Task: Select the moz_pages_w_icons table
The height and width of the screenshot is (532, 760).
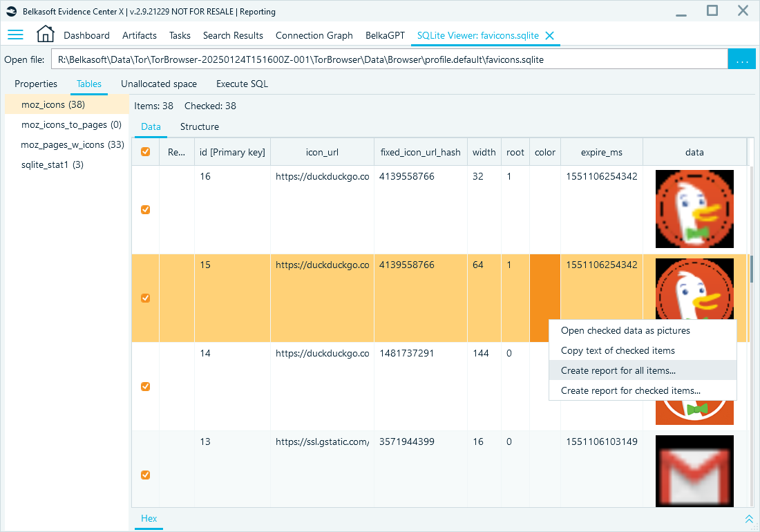Action: point(70,145)
